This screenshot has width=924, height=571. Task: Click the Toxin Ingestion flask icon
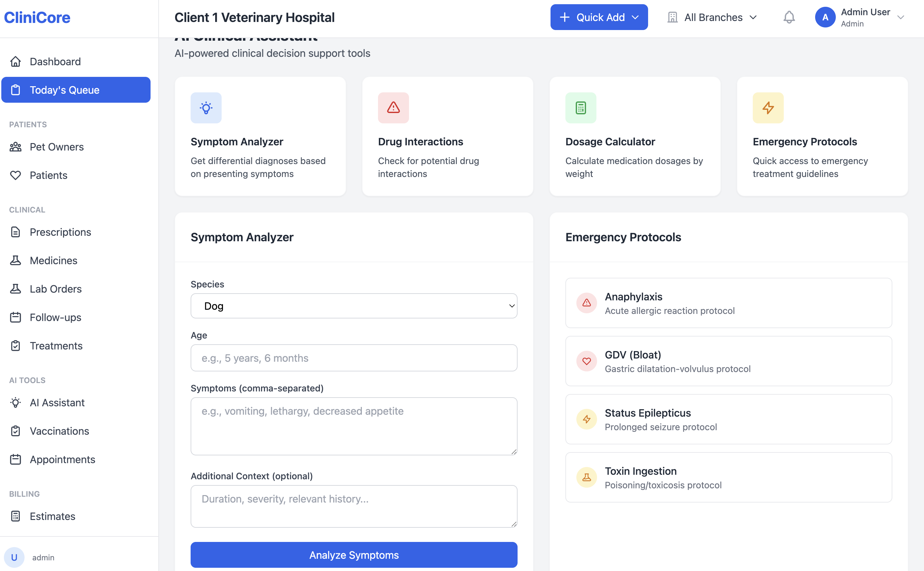586,477
